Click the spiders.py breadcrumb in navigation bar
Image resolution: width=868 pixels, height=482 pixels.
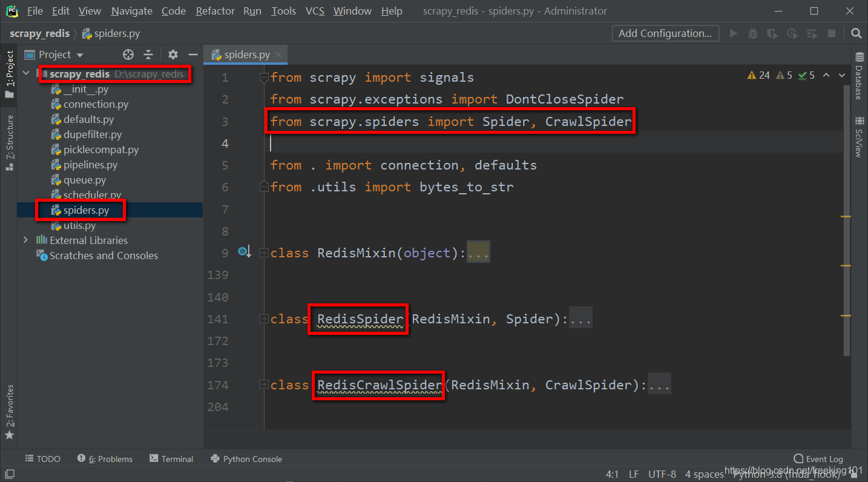coord(111,33)
